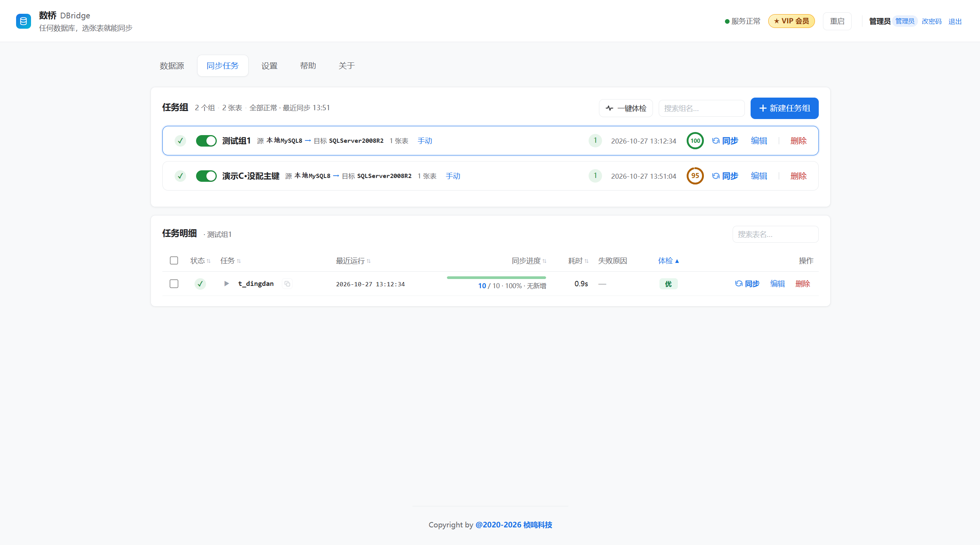Check the select-all checkbox in the table header

click(x=174, y=261)
